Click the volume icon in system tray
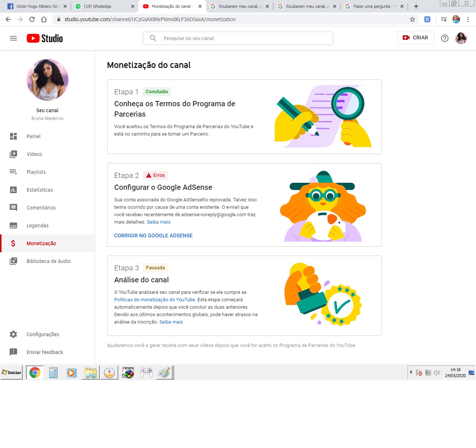Image resolution: width=476 pixels, height=448 pixels. click(437, 373)
